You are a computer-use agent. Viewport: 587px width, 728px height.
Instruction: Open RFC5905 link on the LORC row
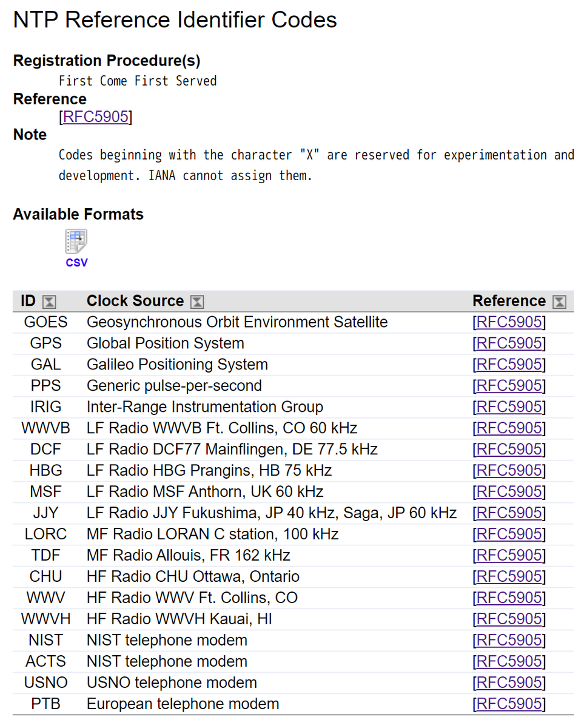[x=509, y=534]
